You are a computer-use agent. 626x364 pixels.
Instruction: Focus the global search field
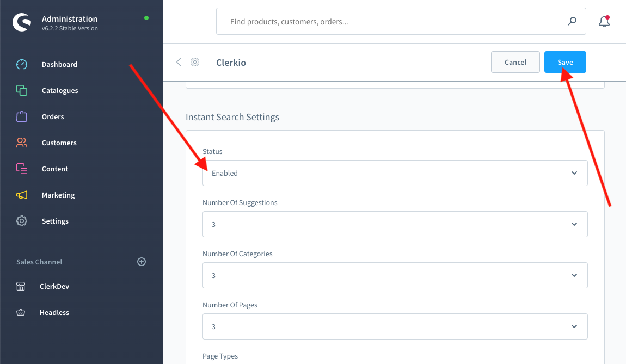pos(392,22)
